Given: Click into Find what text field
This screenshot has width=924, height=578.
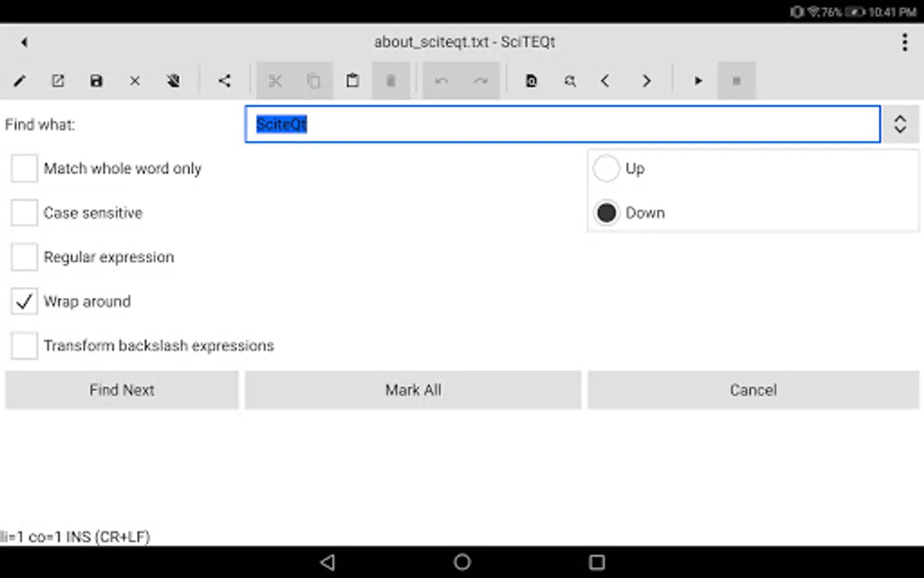Looking at the screenshot, I should (x=563, y=124).
